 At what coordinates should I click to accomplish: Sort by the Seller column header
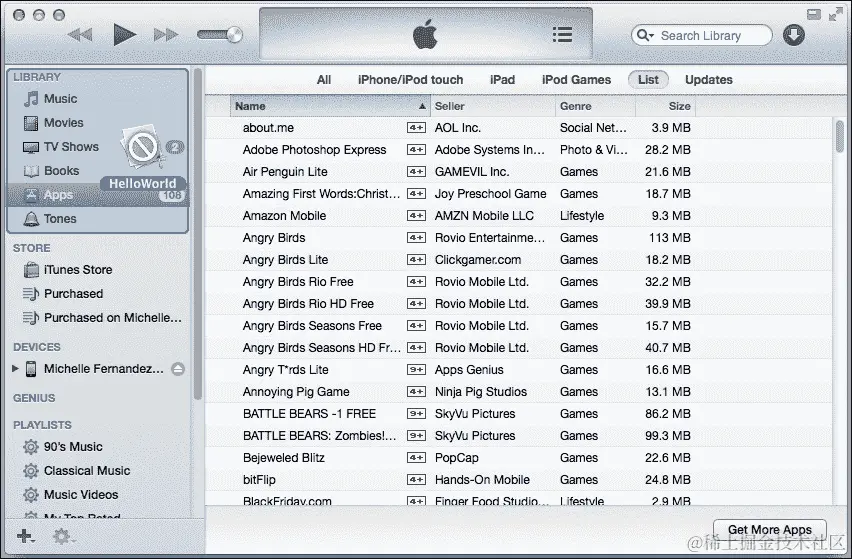493,106
